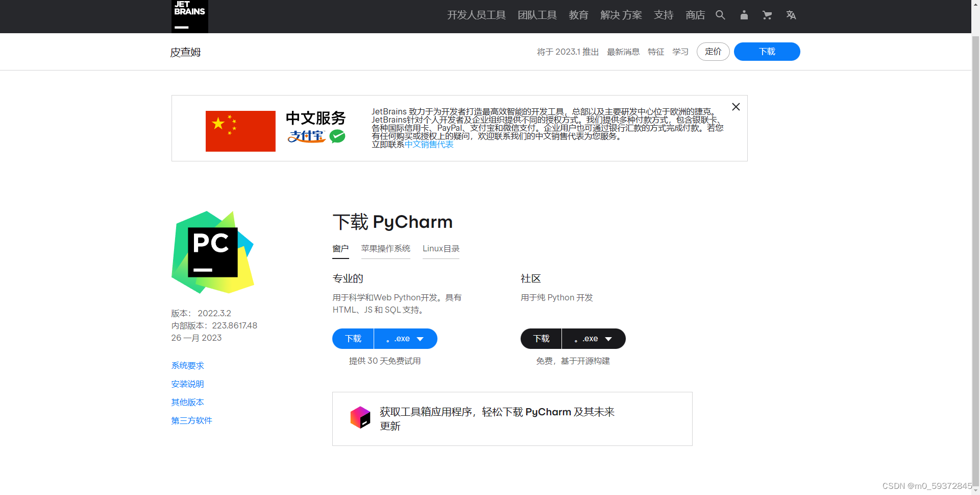This screenshot has width=980, height=495.
Task: Open the 商店 menu
Action: click(695, 15)
